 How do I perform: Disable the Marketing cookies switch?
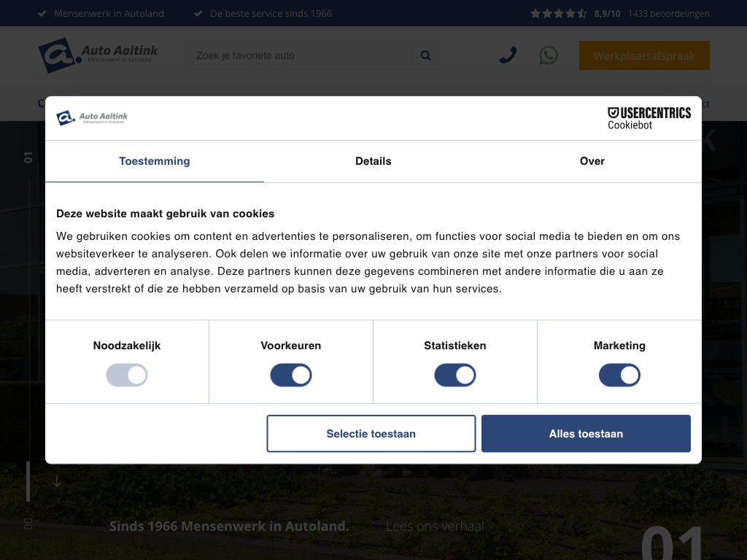[619, 376]
